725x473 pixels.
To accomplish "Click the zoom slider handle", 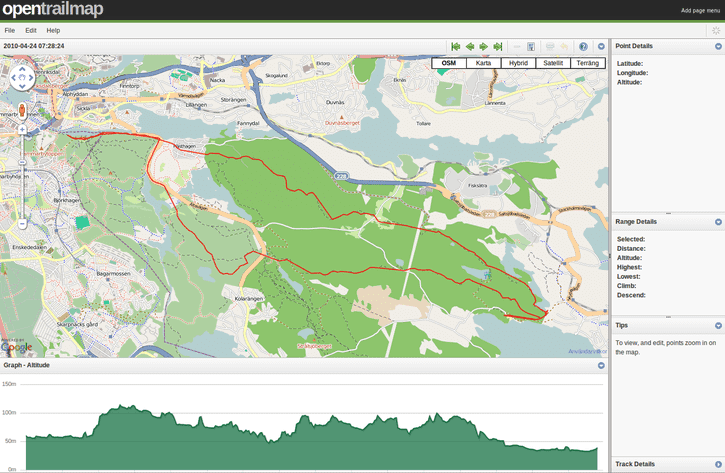I will tap(22, 162).
